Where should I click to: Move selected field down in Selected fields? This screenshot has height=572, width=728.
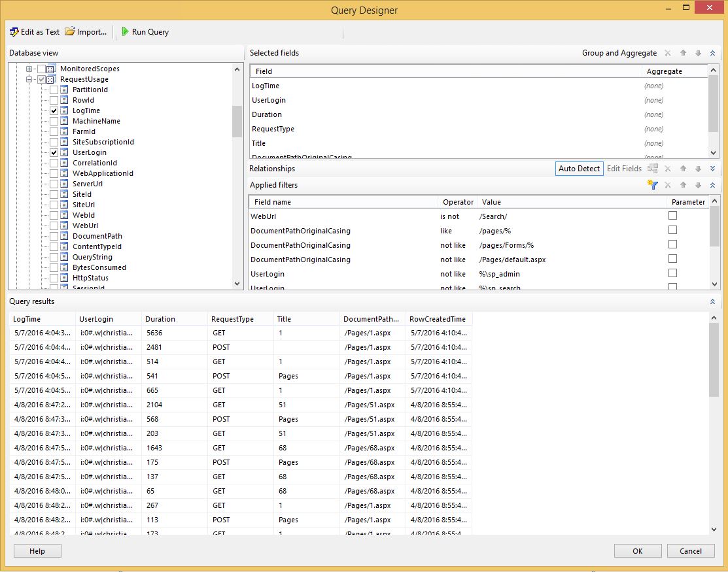[x=698, y=53]
